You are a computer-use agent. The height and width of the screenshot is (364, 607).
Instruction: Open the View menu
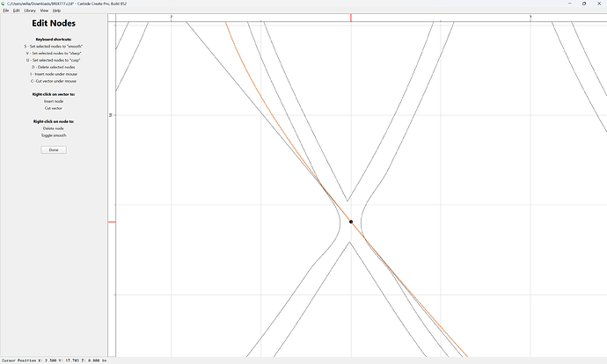pyautogui.click(x=44, y=11)
